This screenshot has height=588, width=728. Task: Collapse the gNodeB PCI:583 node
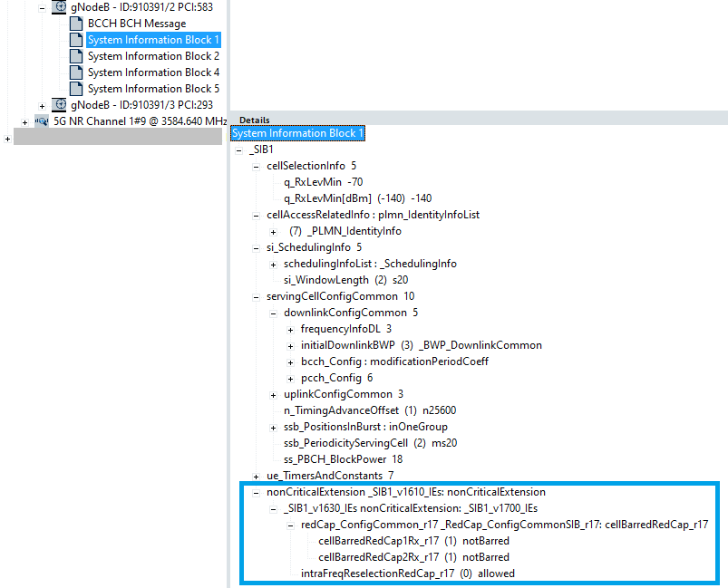click(42, 7)
